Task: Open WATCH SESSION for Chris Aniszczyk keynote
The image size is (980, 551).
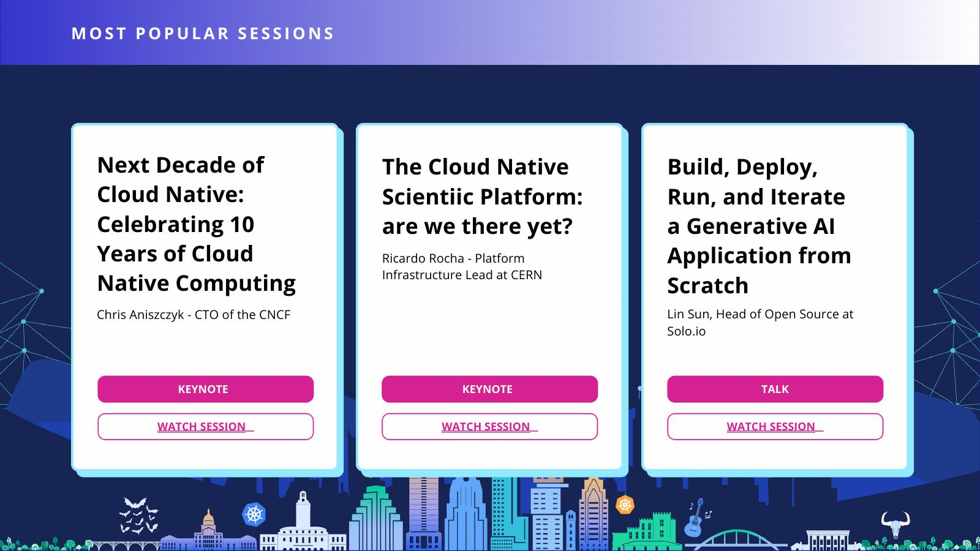Action: click(x=205, y=427)
